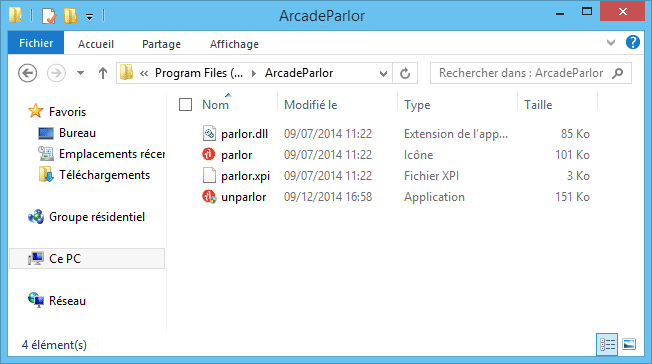Click the New folder quick access icon
The height and width of the screenshot is (364, 652).
click(x=70, y=16)
